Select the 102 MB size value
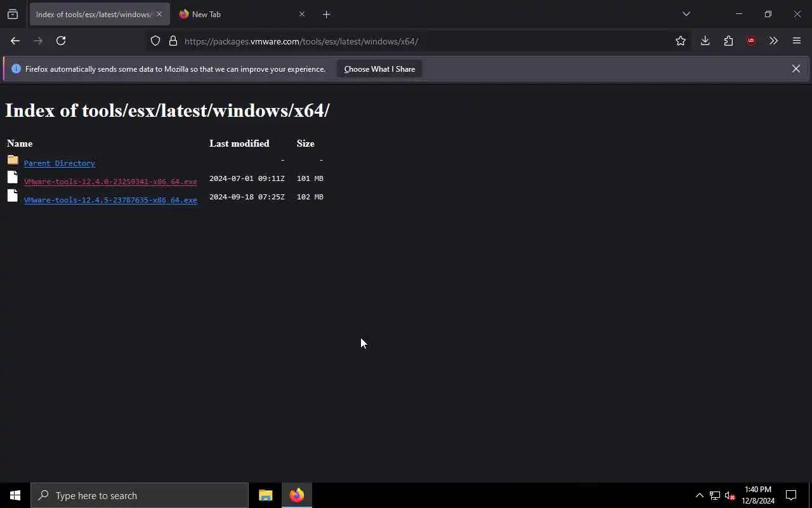 (x=310, y=197)
